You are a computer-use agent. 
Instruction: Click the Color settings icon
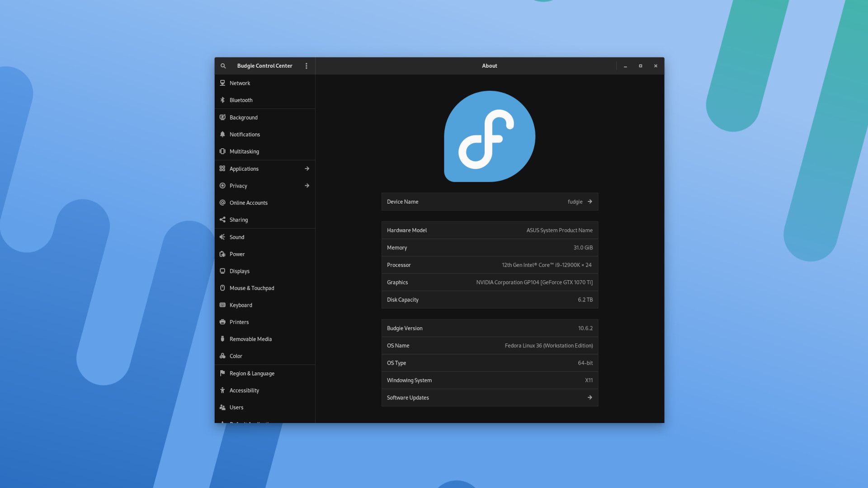pyautogui.click(x=222, y=357)
